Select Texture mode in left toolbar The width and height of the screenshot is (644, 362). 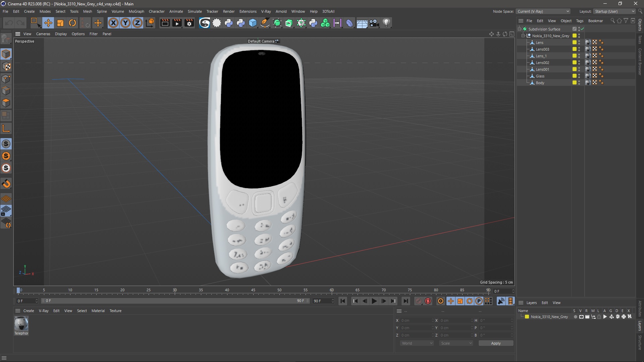coord(6,66)
